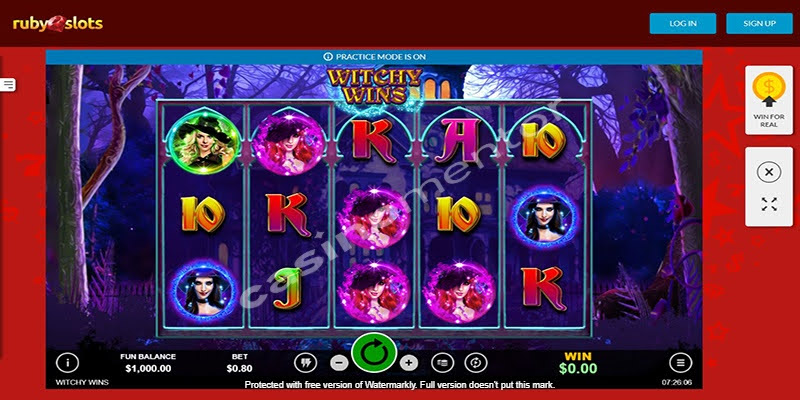Viewport: 800px width, 400px height.
Task: Enable autoplay with circular arrows icon
Action: (x=476, y=363)
